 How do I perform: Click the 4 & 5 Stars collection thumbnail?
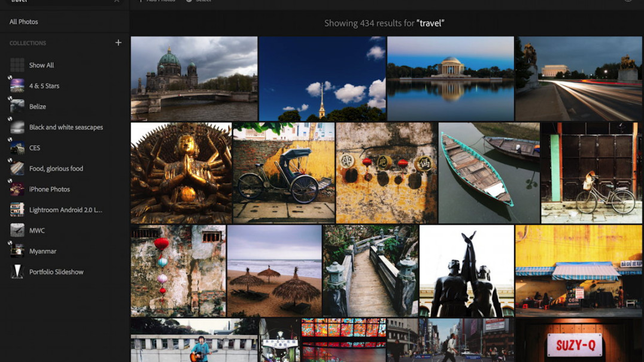point(17,86)
